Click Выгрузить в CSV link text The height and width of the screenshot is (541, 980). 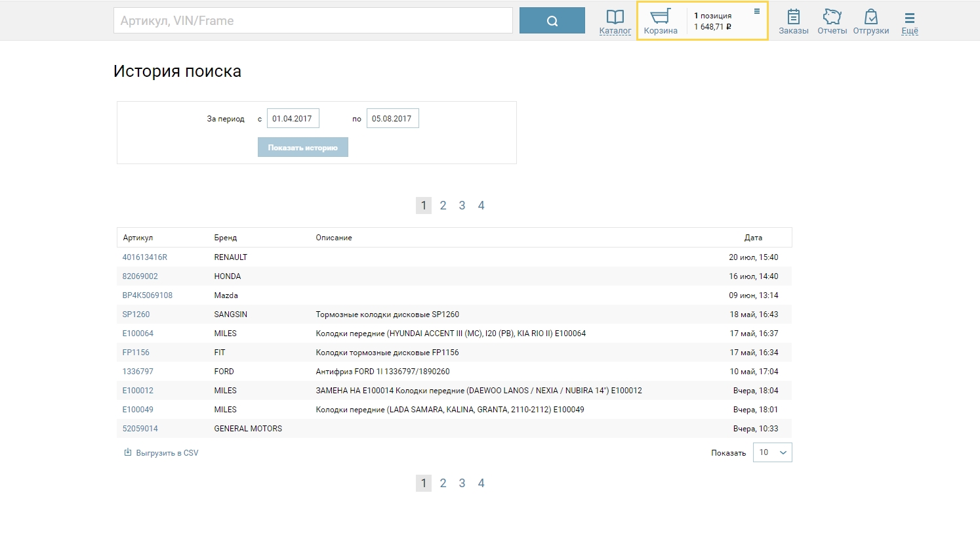(167, 453)
